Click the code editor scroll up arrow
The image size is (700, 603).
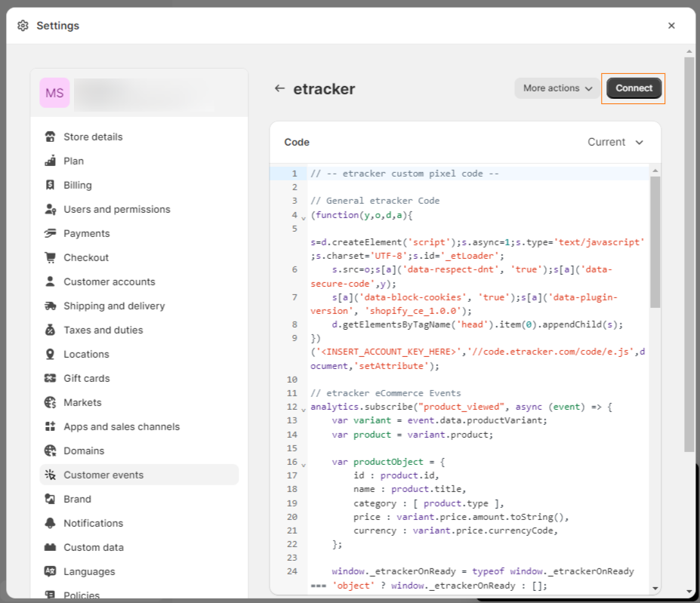tap(655, 171)
